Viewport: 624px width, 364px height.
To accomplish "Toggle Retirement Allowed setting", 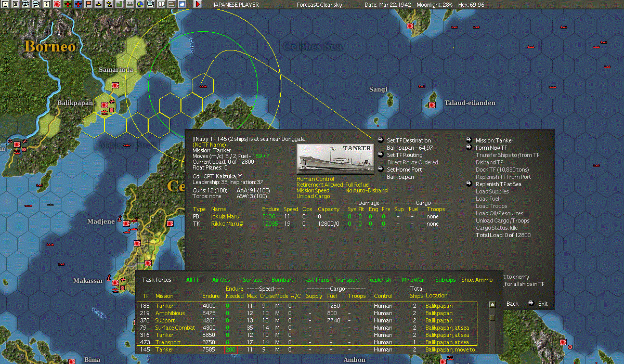I will point(320,185).
